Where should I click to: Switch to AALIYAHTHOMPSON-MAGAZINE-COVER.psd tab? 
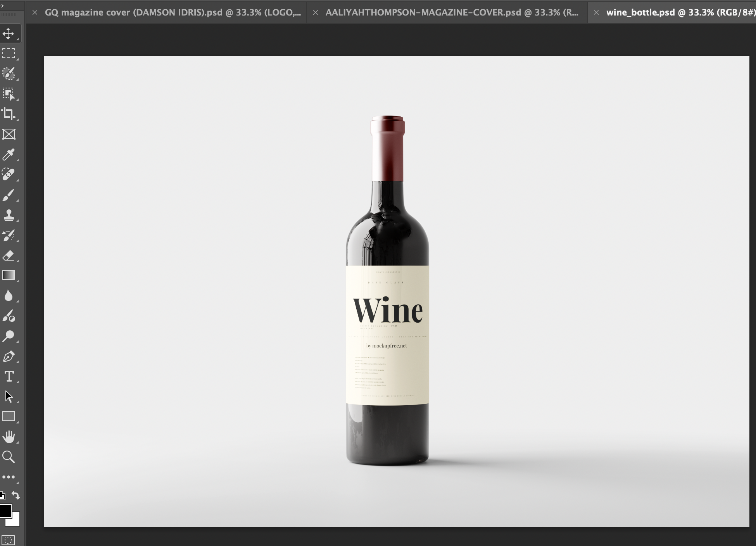pyautogui.click(x=452, y=12)
